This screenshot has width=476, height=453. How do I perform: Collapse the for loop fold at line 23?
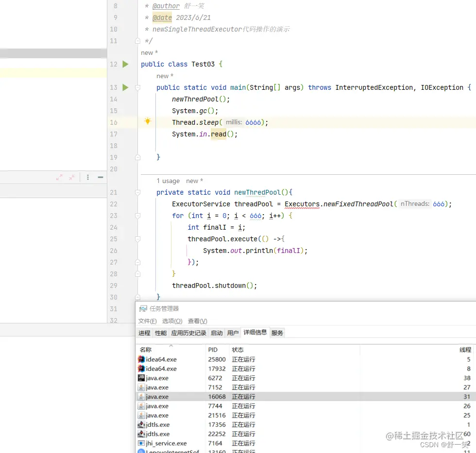(x=137, y=216)
